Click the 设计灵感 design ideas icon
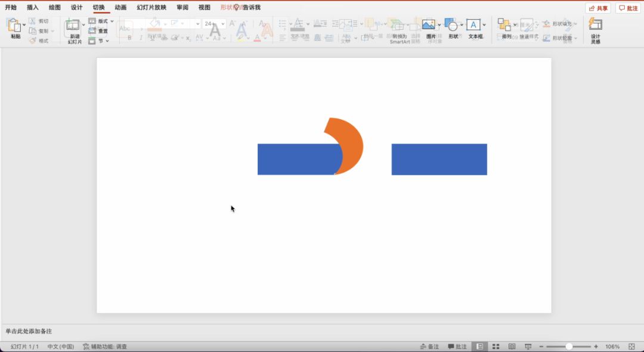 tap(596, 24)
